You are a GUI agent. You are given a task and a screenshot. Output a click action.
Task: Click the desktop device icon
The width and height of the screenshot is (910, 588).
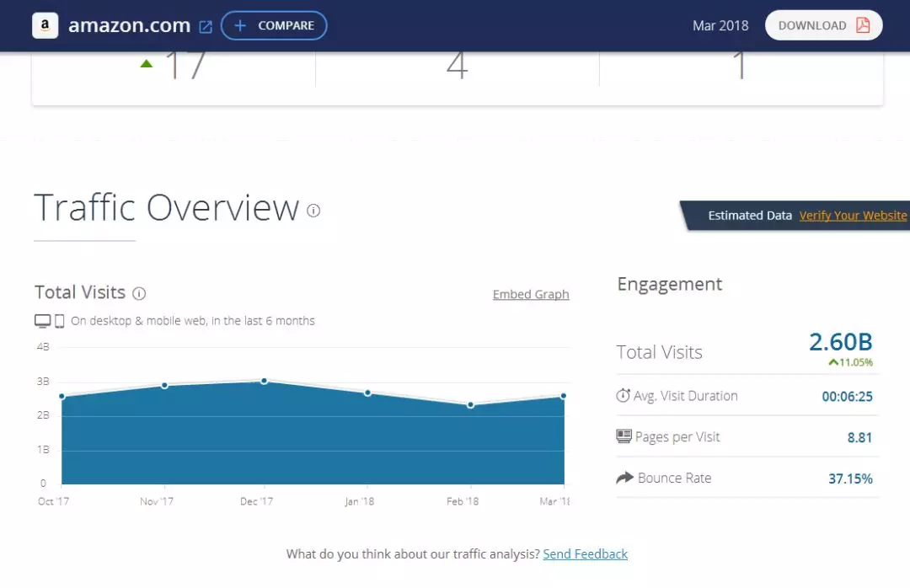[x=42, y=321]
